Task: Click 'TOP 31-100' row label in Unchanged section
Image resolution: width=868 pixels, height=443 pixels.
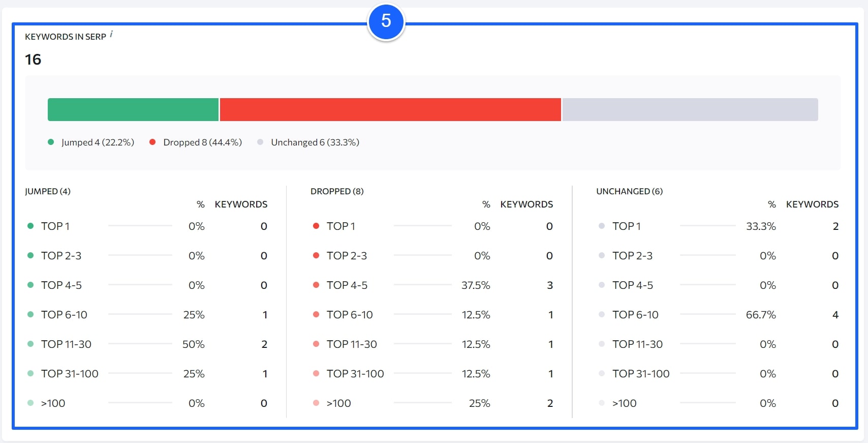Action: tap(641, 374)
